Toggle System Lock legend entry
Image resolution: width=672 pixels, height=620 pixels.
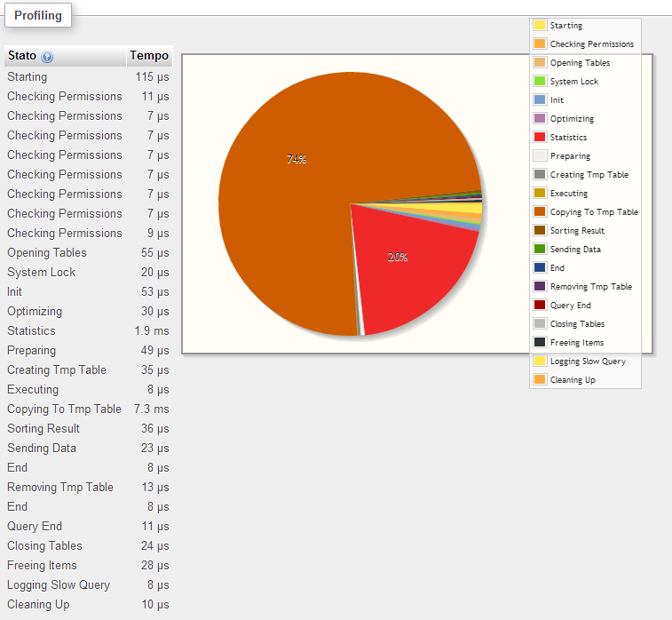tap(573, 82)
